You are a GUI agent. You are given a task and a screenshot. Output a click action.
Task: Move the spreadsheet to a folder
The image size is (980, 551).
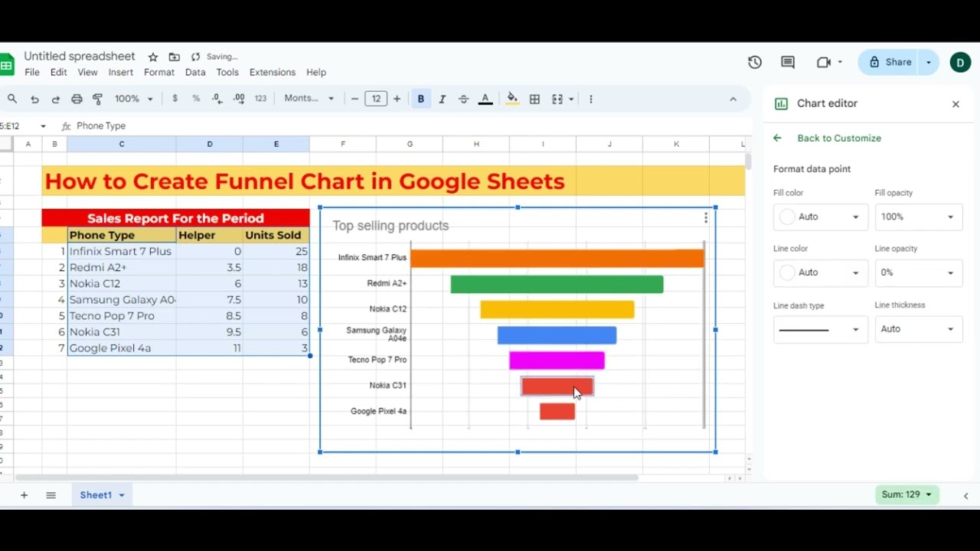point(175,57)
